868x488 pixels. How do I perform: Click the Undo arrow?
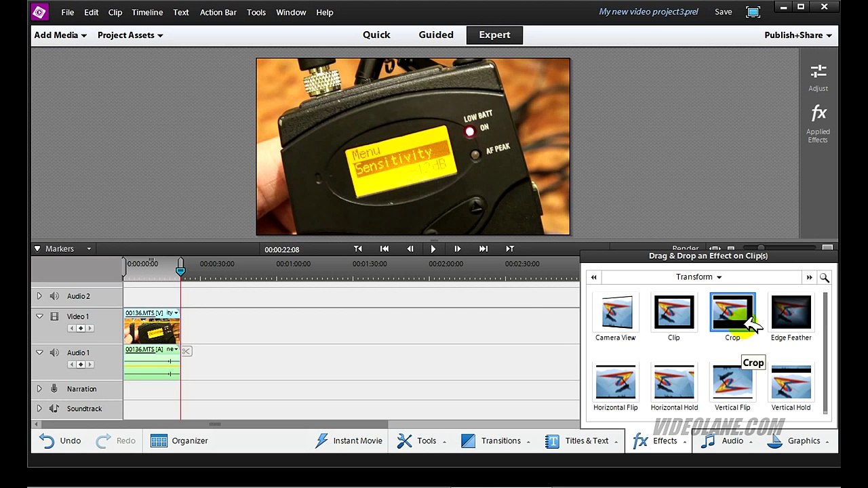click(47, 441)
